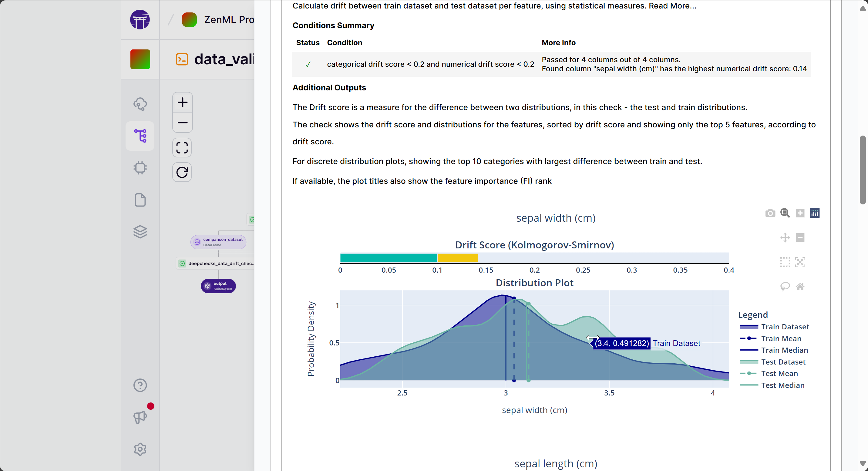Open the Artifacts document icon in the sidebar
The height and width of the screenshot is (471, 868).
(x=140, y=200)
